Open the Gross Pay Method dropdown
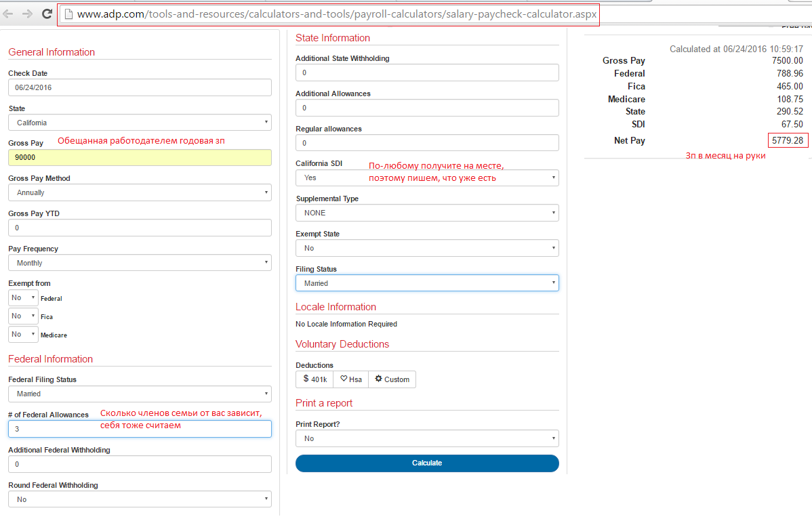Screen dimensions: 812x521 coord(140,192)
